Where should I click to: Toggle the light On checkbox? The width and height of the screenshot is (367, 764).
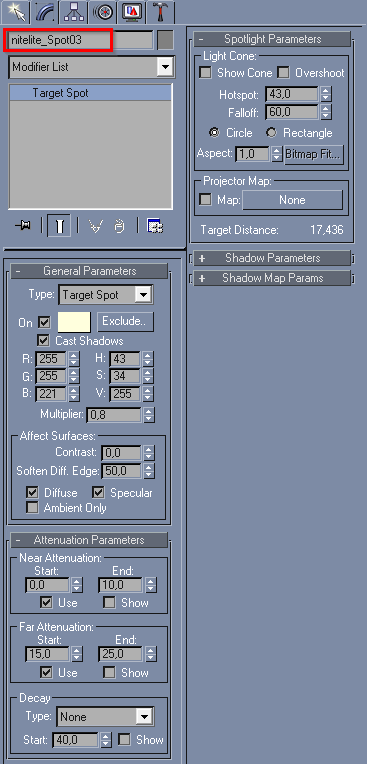tap(44, 323)
